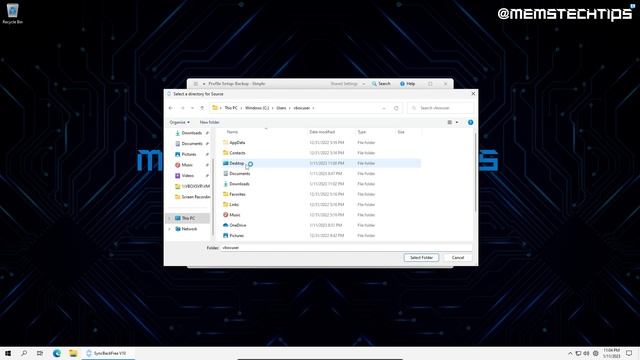Switch to SyncBackFree V10 taskbar button

[108, 353]
